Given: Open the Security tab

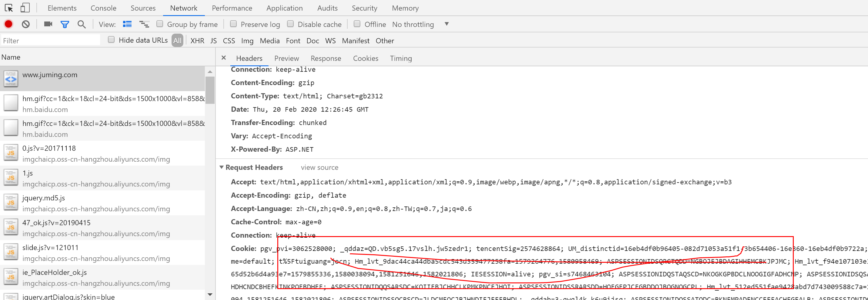Looking at the screenshot, I should (x=364, y=8).
